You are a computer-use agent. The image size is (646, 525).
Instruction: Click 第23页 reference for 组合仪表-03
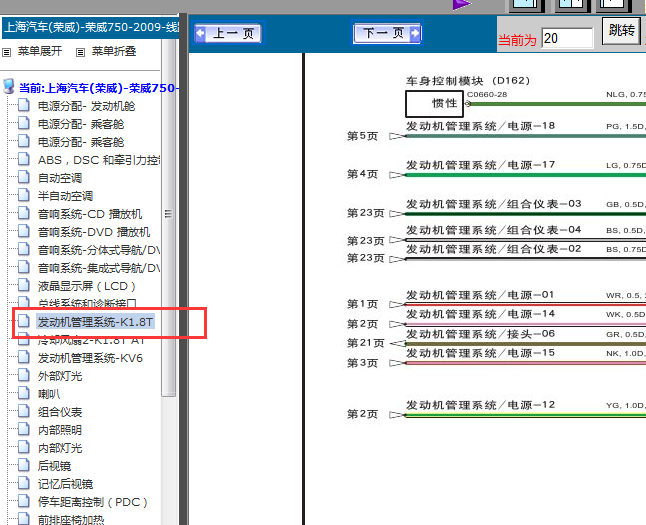[x=365, y=213]
